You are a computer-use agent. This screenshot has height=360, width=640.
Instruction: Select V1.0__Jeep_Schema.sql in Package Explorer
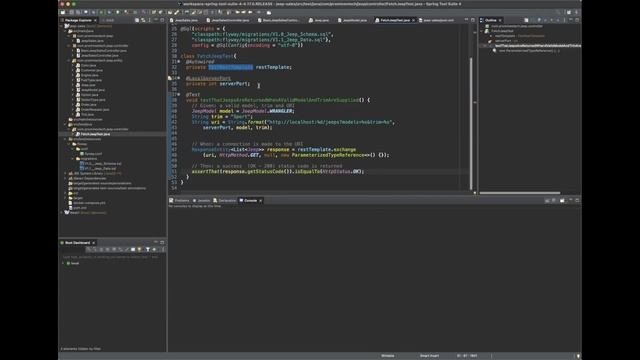[100, 163]
